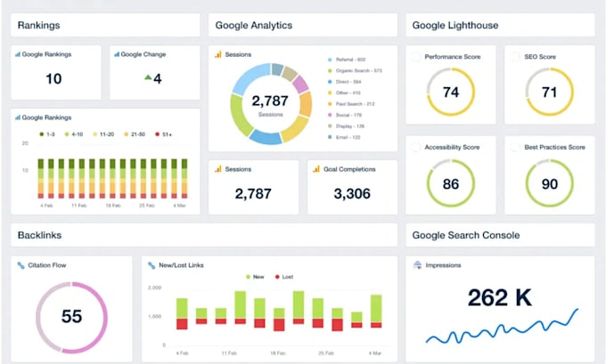The height and width of the screenshot is (364, 606).
Task: Click the link icon beside New/Lost Links
Action: pyautogui.click(x=151, y=265)
